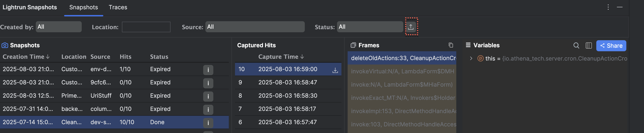Search the variables panel
The image size is (644, 133).
pyautogui.click(x=576, y=46)
